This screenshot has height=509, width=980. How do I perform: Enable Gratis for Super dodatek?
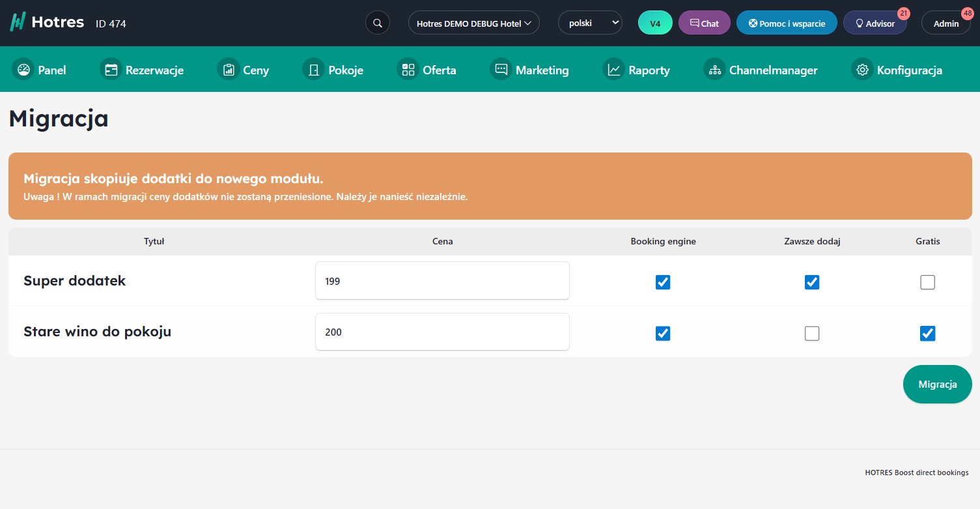pos(927,282)
